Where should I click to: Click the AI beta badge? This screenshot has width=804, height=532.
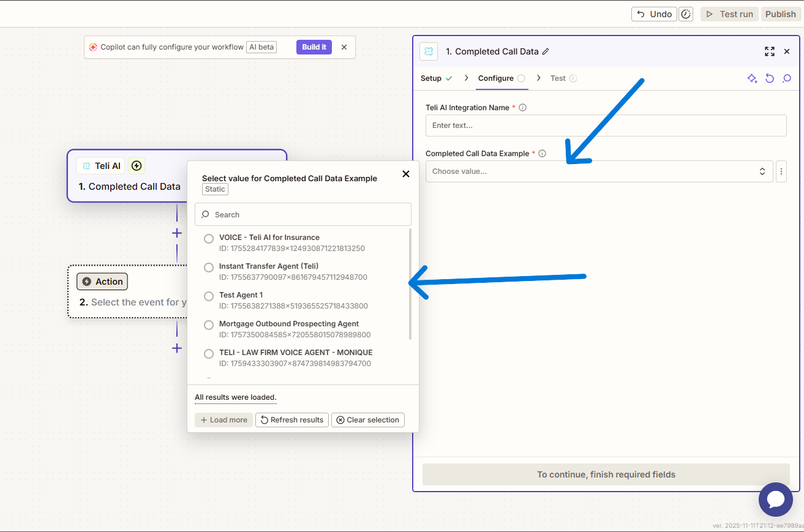click(x=261, y=47)
